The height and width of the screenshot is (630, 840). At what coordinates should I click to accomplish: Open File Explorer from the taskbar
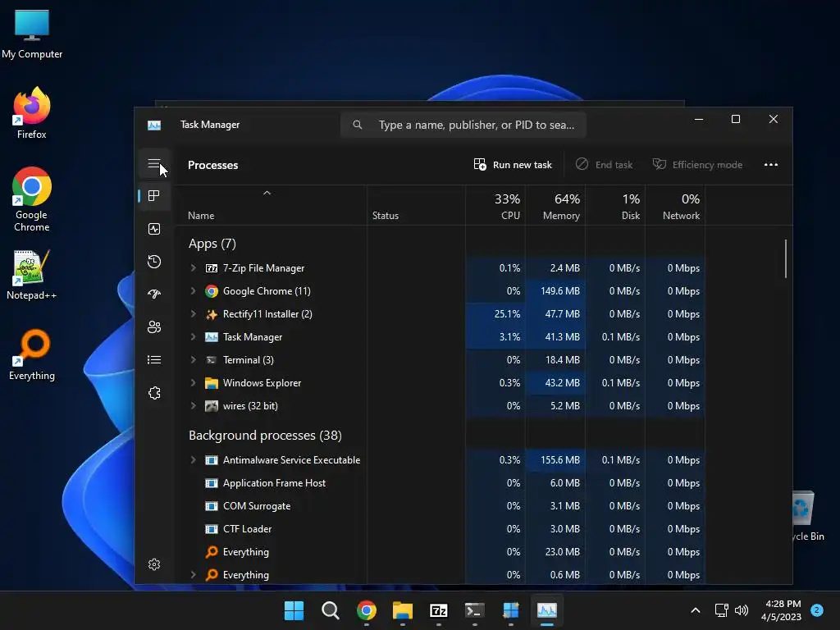click(x=402, y=610)
